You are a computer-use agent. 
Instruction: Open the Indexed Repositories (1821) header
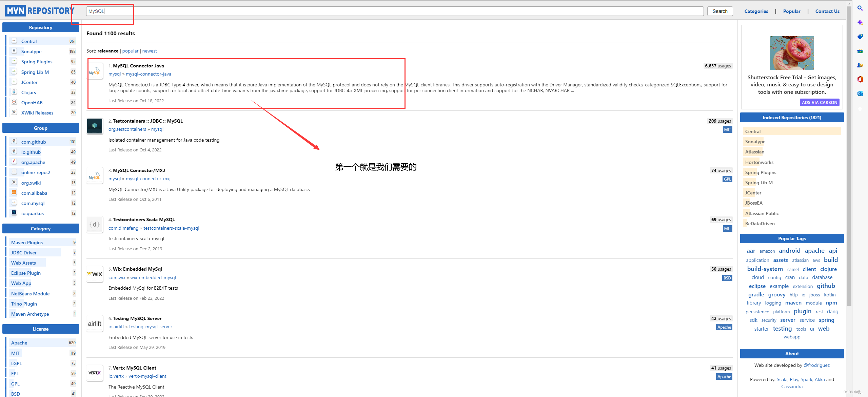point(792,118)
